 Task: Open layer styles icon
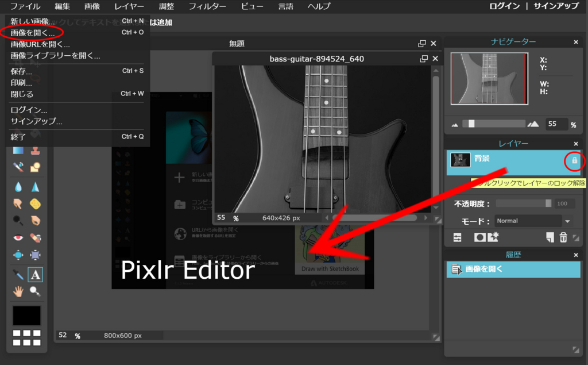coord(493,237)
